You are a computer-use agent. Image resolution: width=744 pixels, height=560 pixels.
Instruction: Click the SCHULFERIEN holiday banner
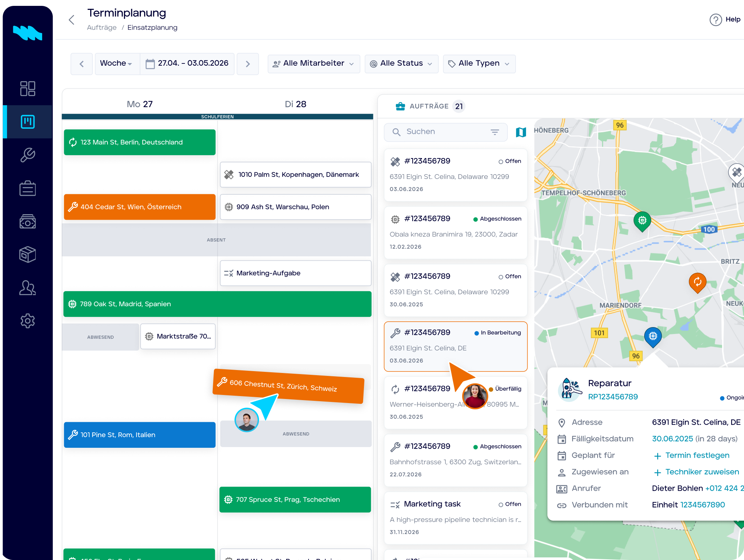[x=217, y=117]
